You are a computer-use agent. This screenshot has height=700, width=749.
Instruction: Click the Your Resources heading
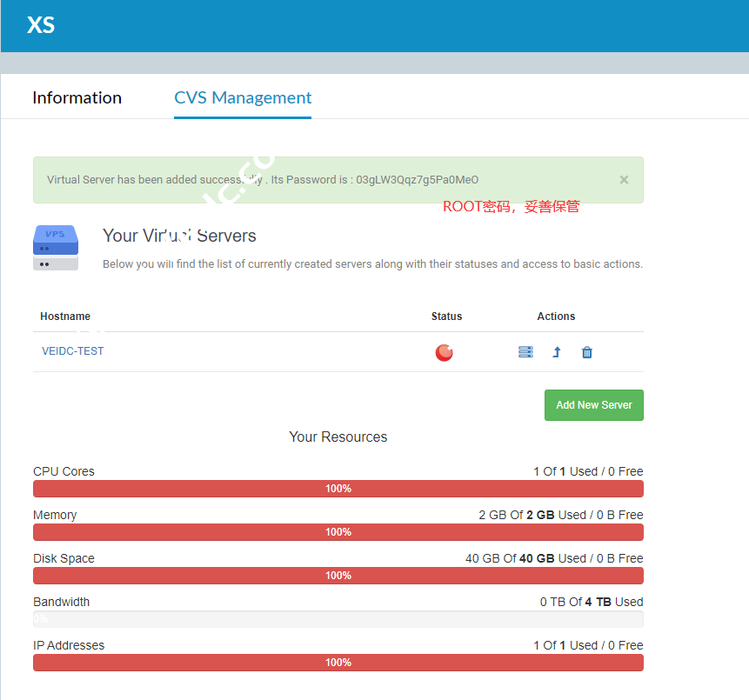coord(338,437)
